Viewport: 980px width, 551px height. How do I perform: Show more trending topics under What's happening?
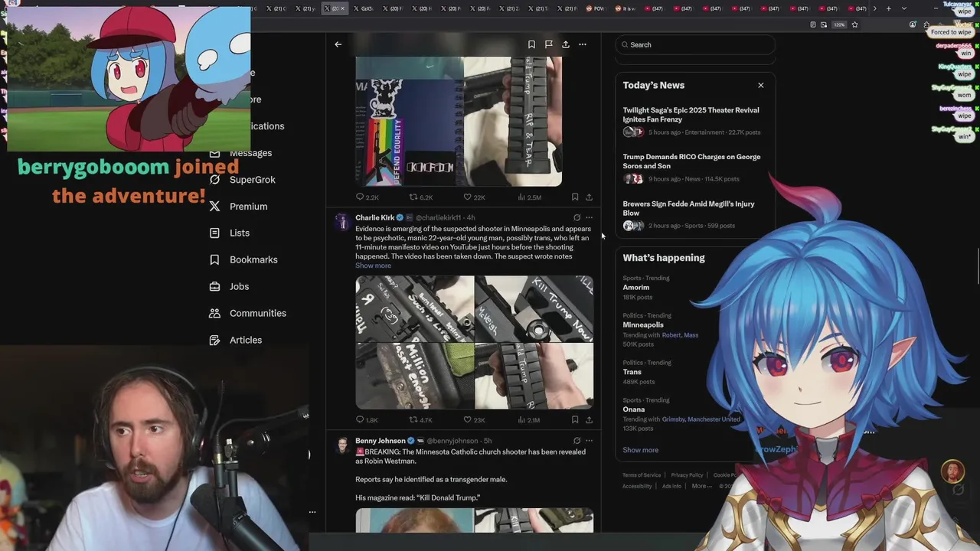click(x=640, y=450)
